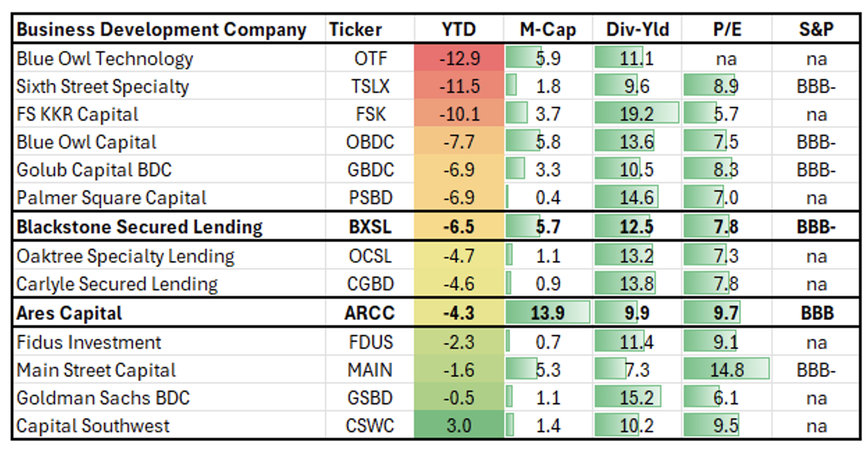Select FS KKR dividend yield 19.2 bar

click(x=637, y=114)
